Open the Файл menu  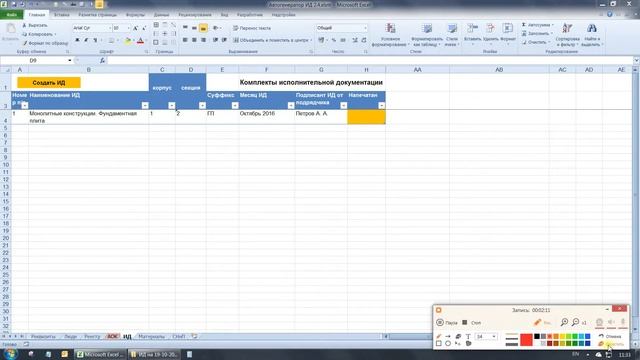point(11,15)
